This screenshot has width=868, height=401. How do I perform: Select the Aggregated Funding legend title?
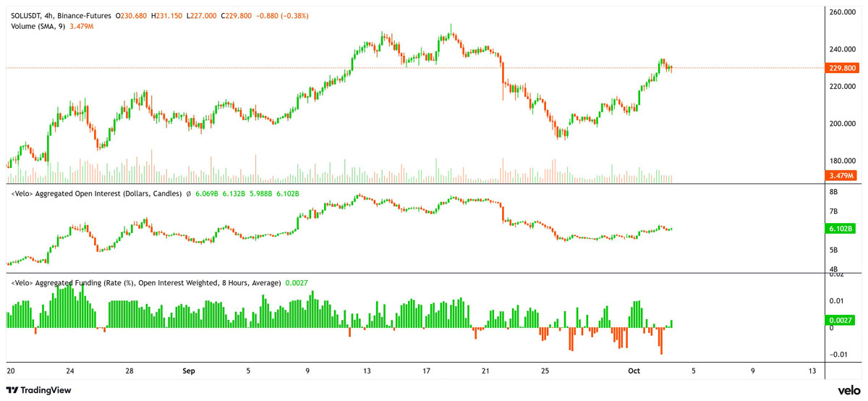pyautogui.click(x=145, y=282)
